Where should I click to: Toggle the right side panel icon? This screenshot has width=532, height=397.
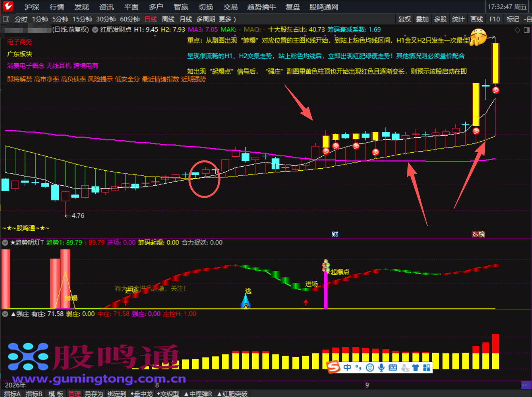(527, 30)
